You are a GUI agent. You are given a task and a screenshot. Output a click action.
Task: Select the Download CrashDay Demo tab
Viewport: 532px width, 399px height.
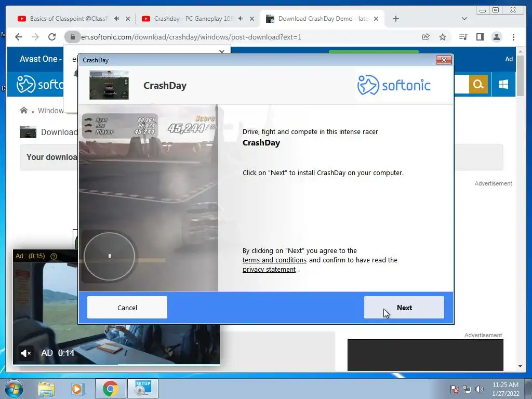click(x=323, y=19)
